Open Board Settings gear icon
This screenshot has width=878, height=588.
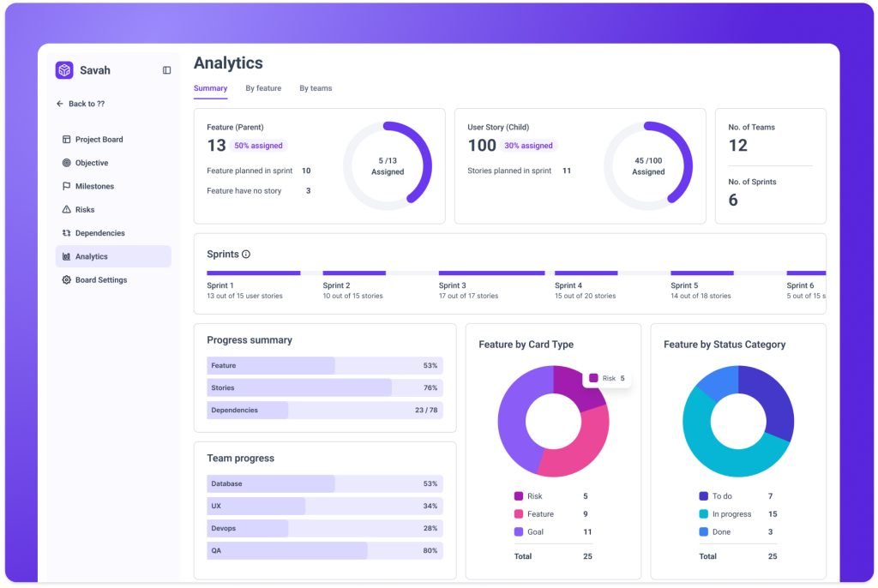click(66, 280)
